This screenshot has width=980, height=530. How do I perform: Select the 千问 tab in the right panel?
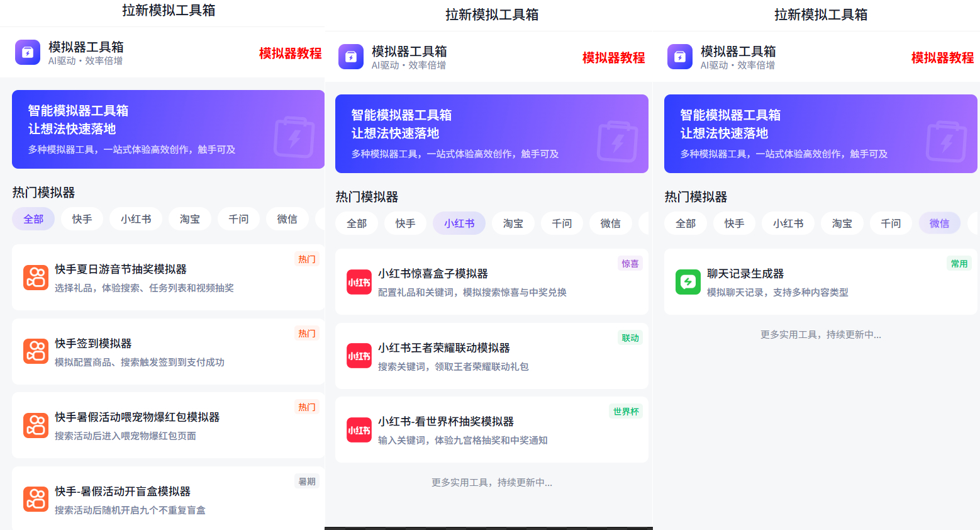[891, 223]
